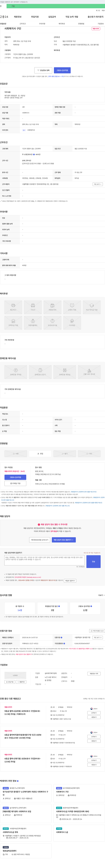This screenshot has width=105, height=868.
Task: Click the 장애인용 화장실 icon
Action: (65, 372)
